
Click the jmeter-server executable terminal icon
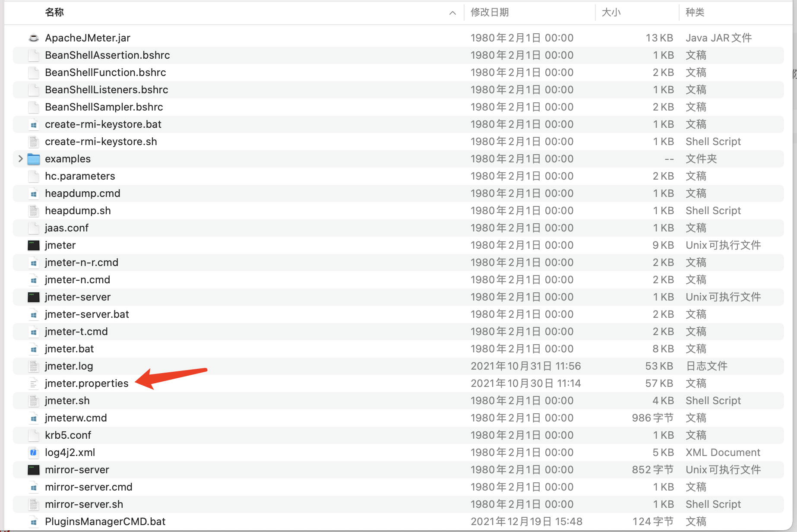coord(34,297)
